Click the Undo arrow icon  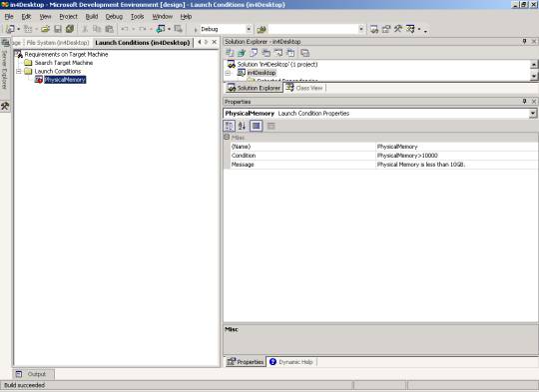(125, 29)
